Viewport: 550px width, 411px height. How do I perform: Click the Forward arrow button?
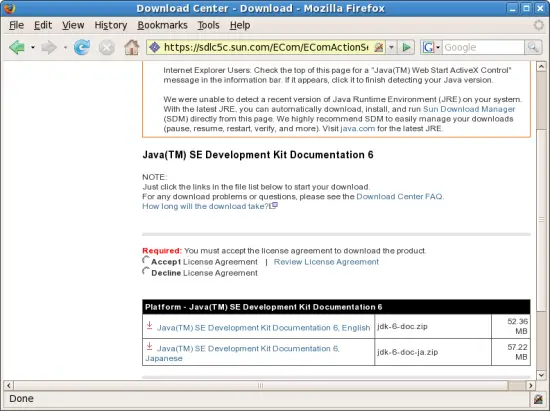[49, 47]
